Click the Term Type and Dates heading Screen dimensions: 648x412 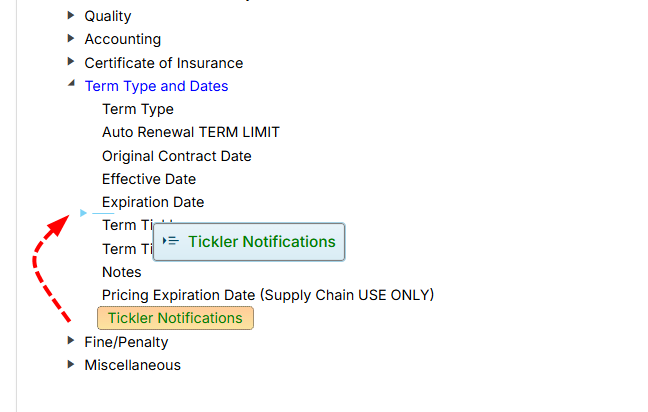point(156,86)
